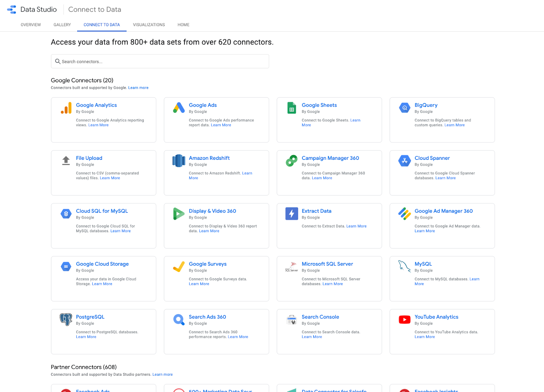Click the PostgreSQL elephant icon
The image size is (544, 392).
coord(66,320)
